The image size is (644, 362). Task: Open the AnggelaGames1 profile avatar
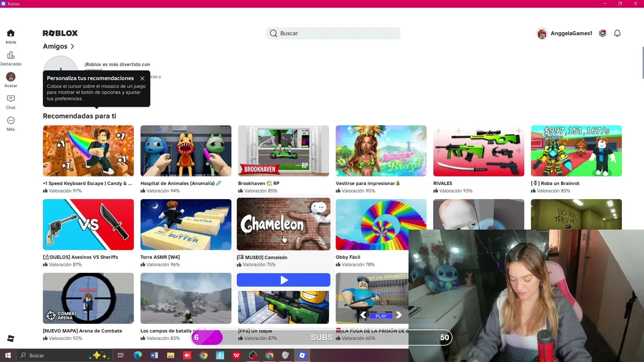[542, 33]
